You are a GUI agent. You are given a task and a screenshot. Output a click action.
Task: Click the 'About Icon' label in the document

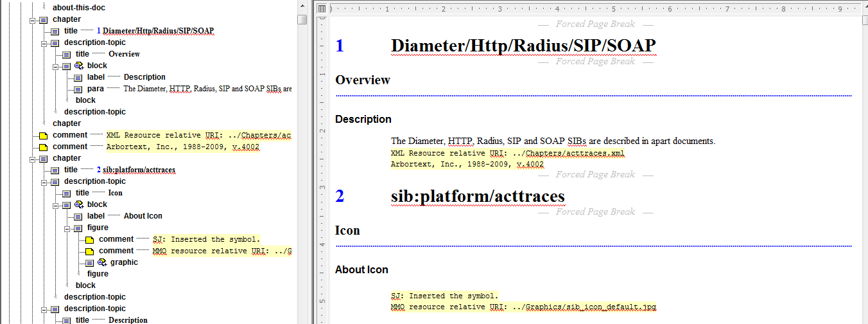click(361, 270)
